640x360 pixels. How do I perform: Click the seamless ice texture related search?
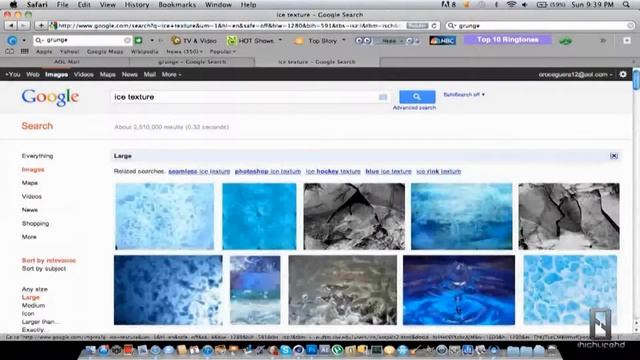click(199, 171)
